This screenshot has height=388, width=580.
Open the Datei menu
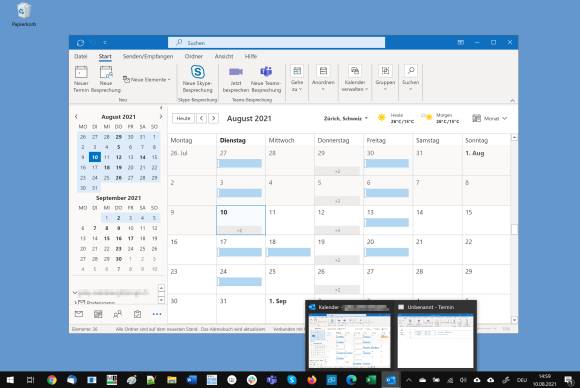pos(81,56)
